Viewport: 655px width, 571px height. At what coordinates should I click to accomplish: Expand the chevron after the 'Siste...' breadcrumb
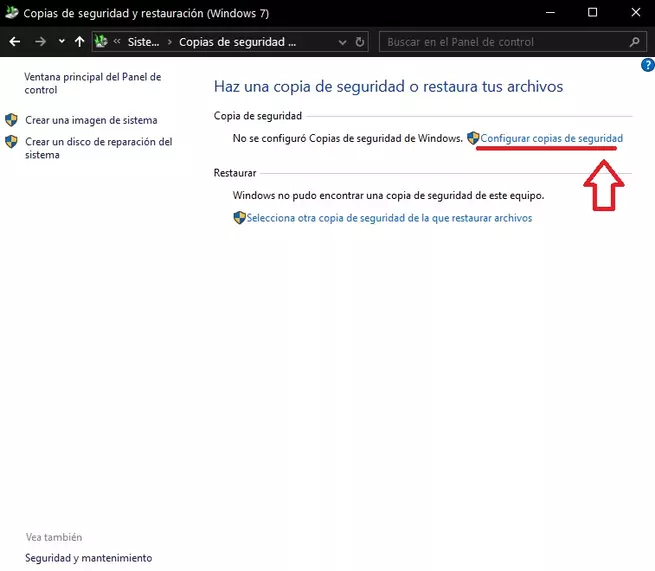tap(170, 42)
